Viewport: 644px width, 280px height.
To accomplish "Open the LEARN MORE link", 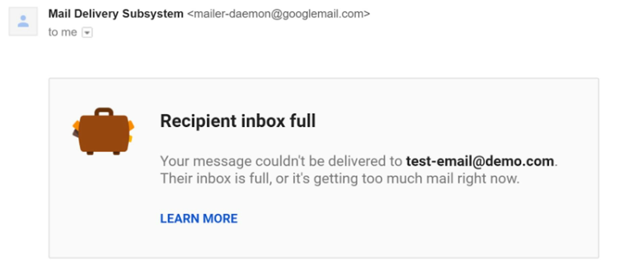I will click(x=199, y=218).
